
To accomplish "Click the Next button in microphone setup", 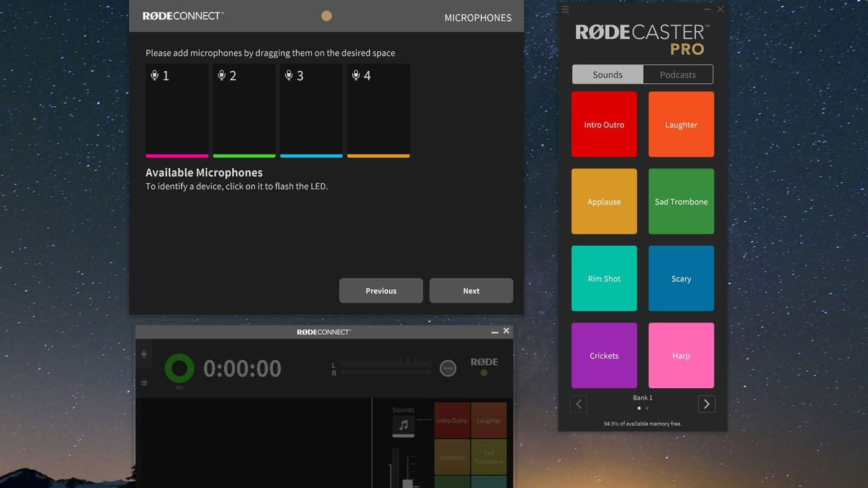I will click(x=472, y=291).
